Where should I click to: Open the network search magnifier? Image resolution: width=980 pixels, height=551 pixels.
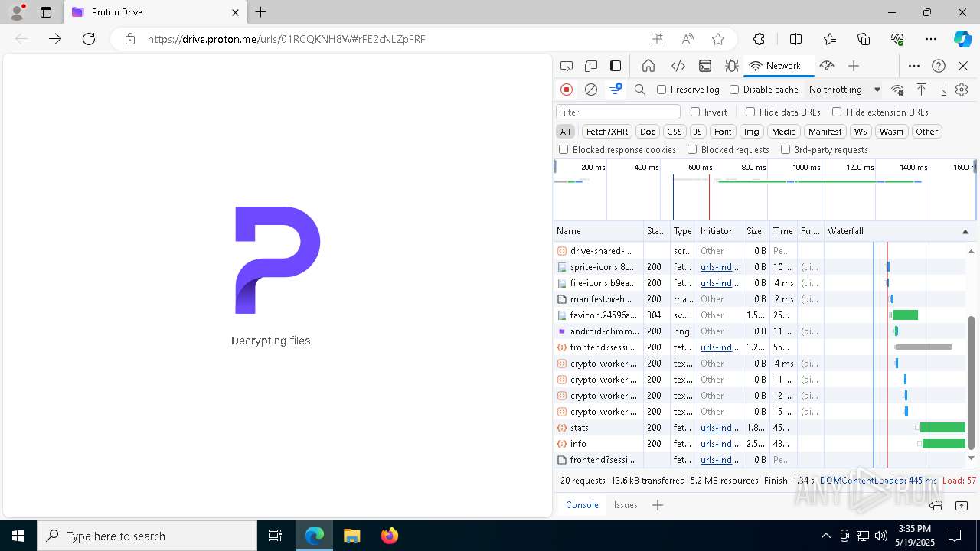(x=640, y=90)
